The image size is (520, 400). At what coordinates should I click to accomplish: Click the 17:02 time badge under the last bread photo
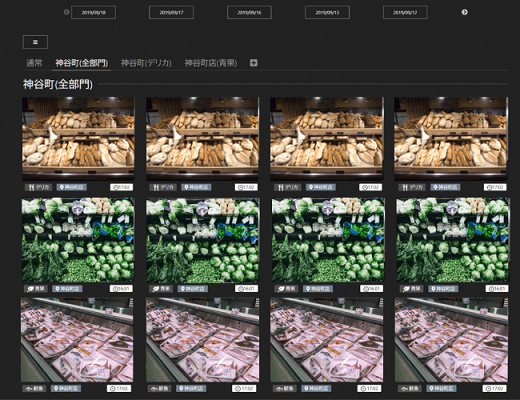click(495, 187)
